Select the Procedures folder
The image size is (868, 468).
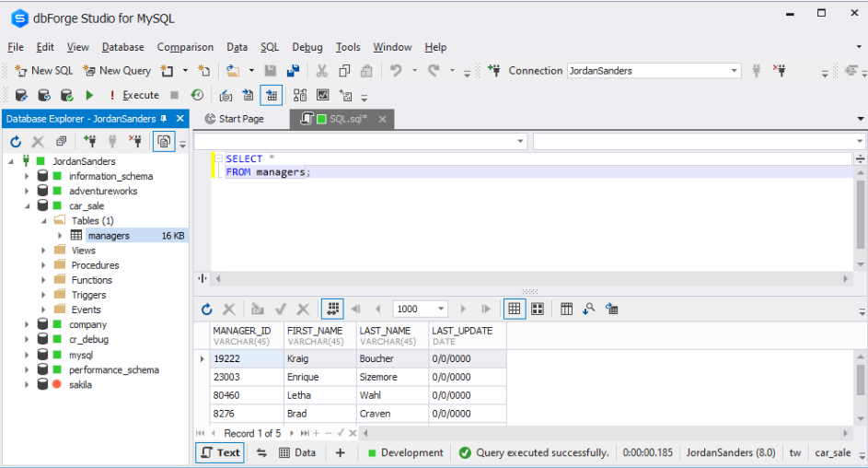click(95, 265)
